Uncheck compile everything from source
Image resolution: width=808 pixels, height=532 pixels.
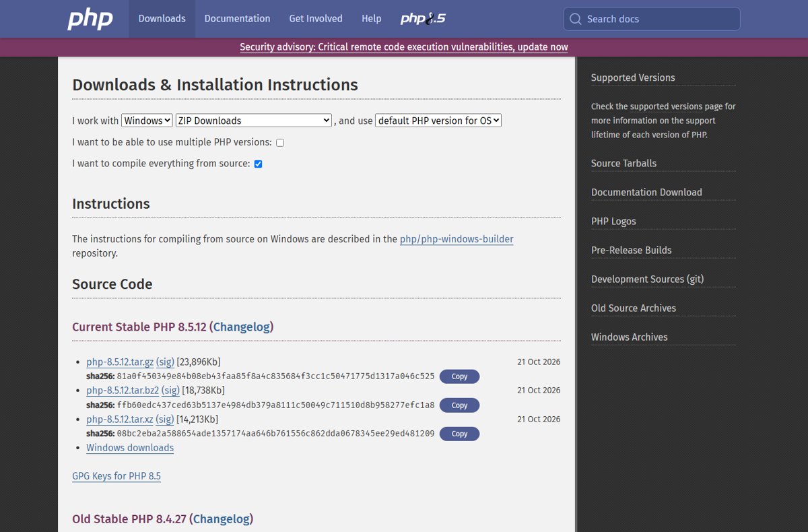pos(258,164)
